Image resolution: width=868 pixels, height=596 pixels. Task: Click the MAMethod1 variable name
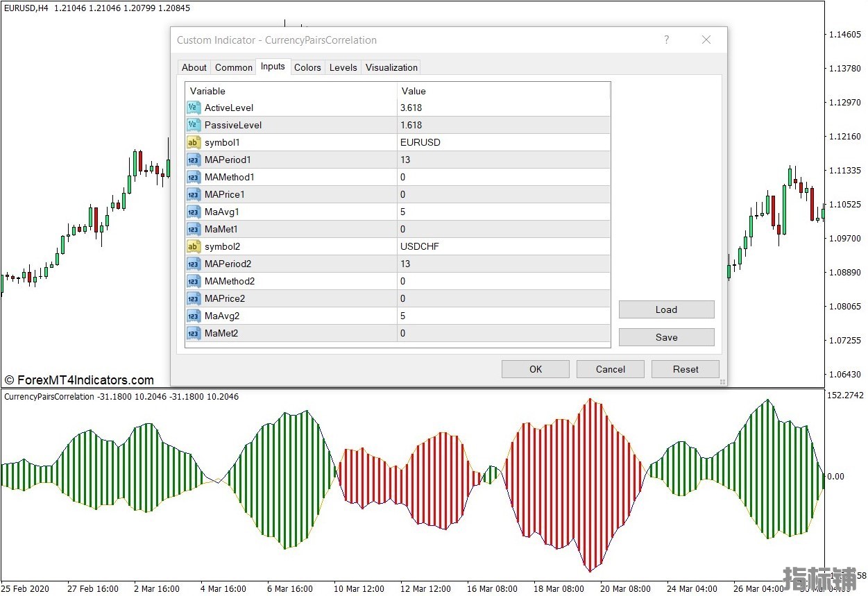(x=230, y=177)
